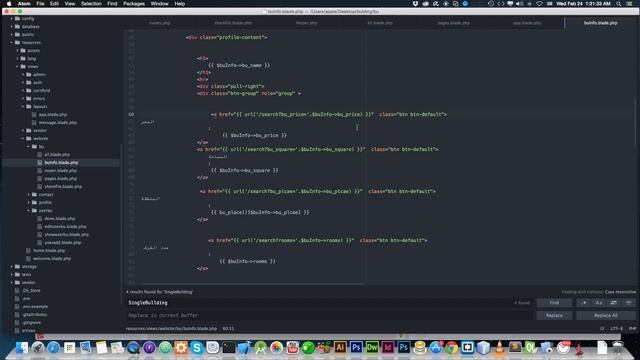
Task: Open the File menu
Action: click(x=40, y=4)
